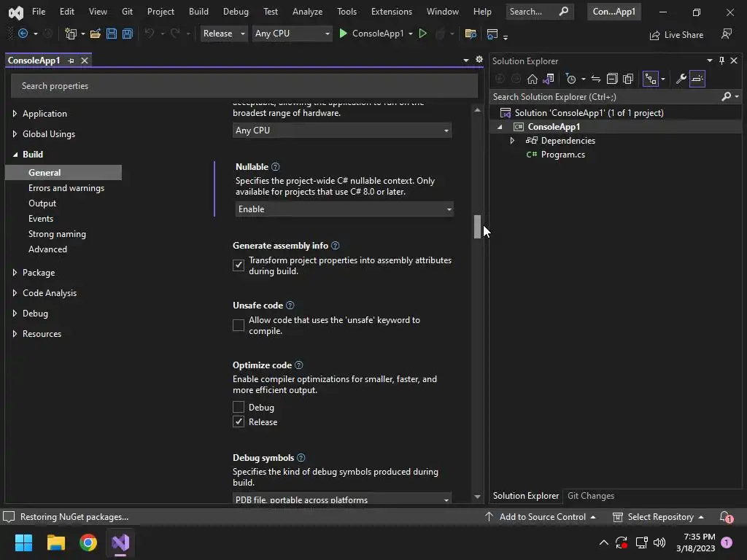Click the gear icon above the properties page
The image size is (747, 560).
point(479,60)
